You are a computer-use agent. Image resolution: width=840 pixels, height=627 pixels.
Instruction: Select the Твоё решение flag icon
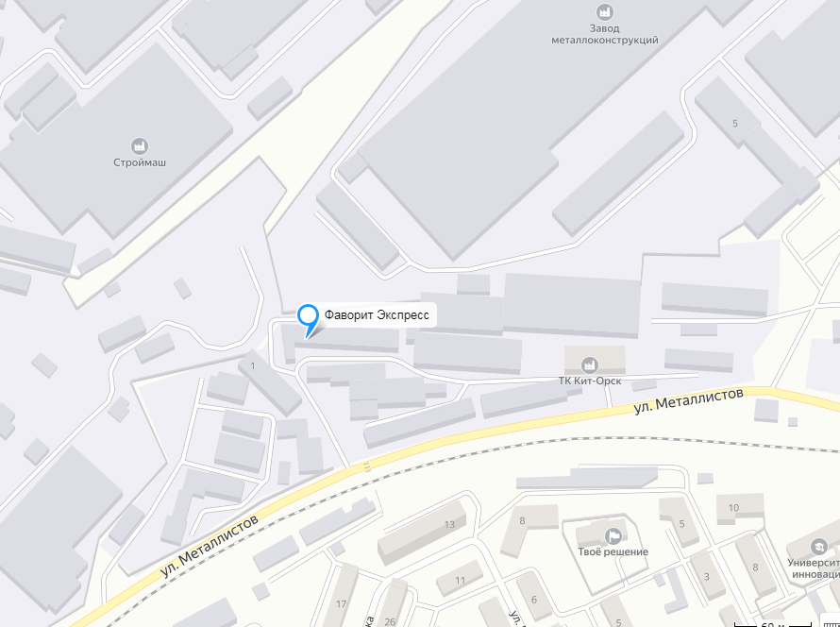point(613,535)
